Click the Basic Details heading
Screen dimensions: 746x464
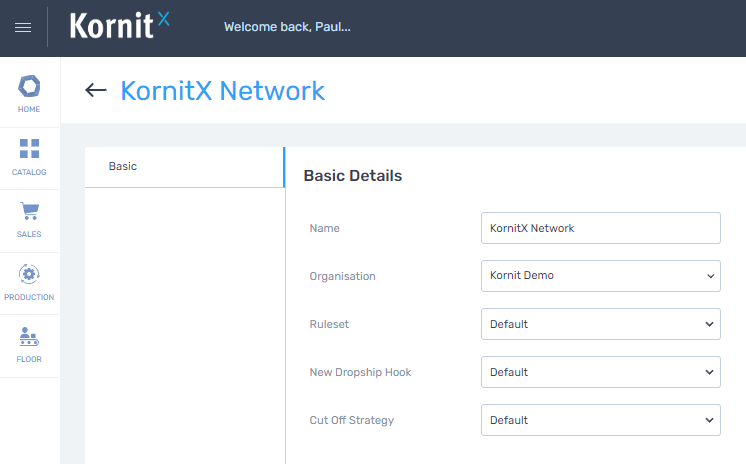click(x=353, y=176)
